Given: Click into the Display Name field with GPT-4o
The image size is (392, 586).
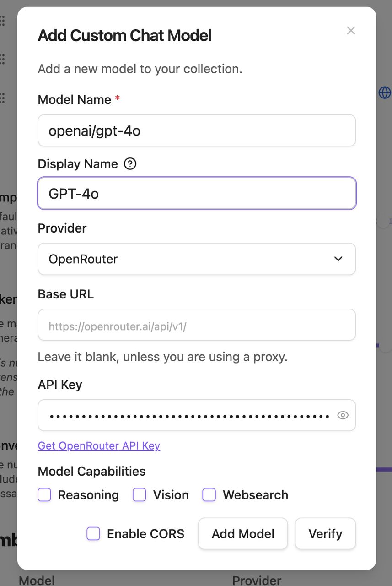Looking at the screenshot, I should [x=197, y=194].
